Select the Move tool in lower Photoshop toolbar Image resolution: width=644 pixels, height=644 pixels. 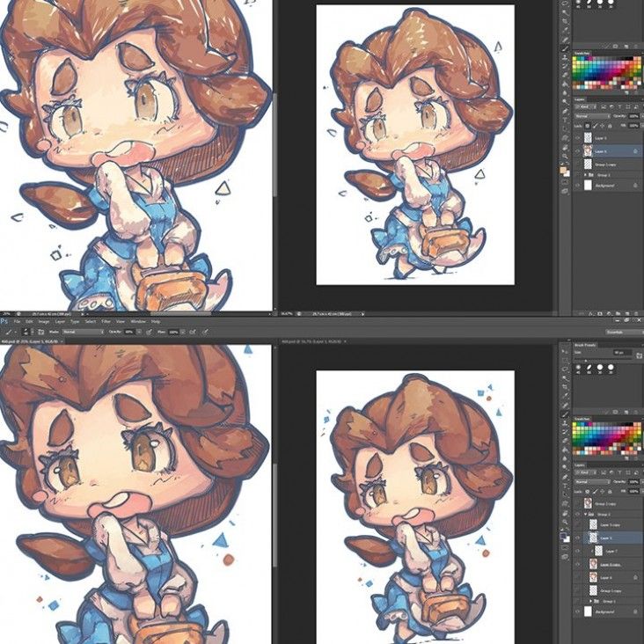click(x=565, y=351)
